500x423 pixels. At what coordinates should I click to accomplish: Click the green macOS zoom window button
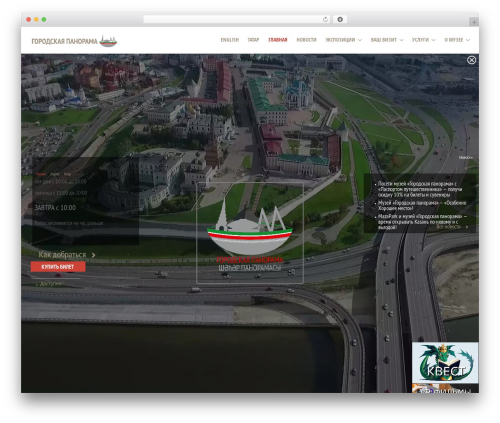point(44,19)
